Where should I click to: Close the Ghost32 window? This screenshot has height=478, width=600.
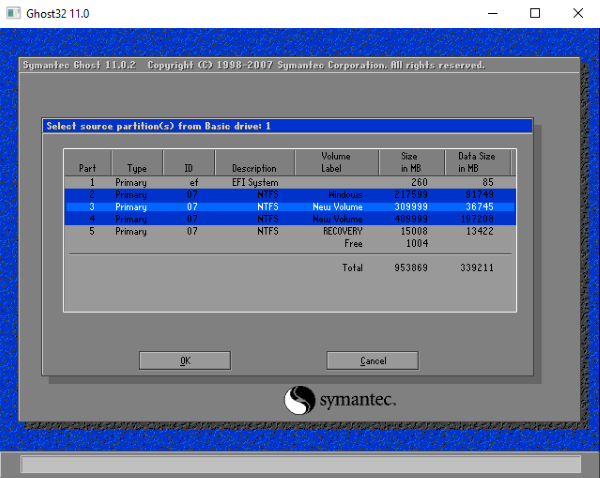(x=578, y=13)
